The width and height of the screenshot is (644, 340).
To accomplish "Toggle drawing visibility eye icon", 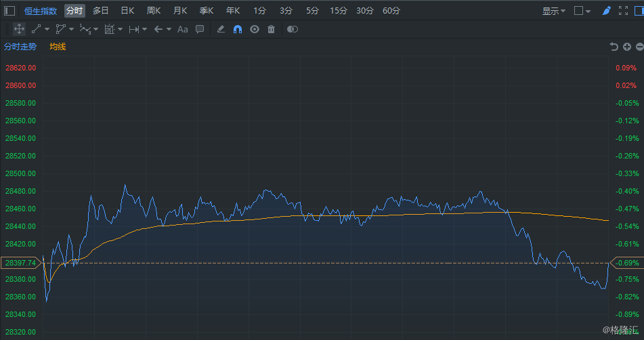I will pyautogui.click(x=255, y=29).
